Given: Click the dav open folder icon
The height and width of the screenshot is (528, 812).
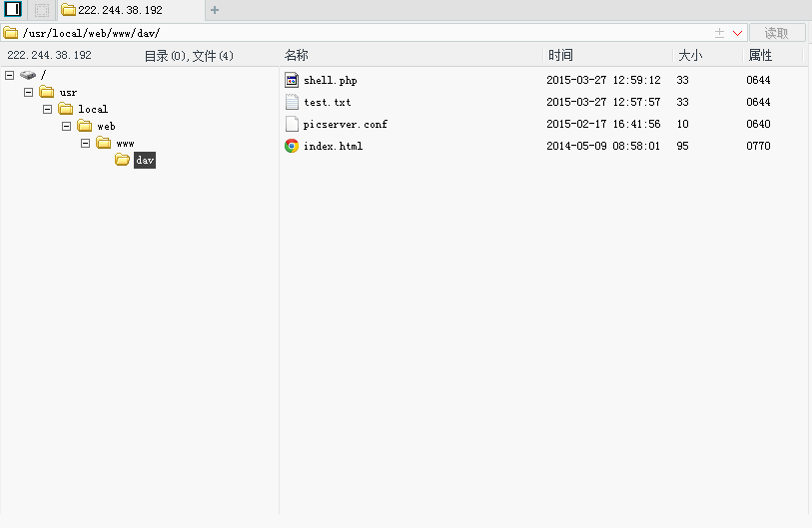Looking at the screenshot, I should (x=123, y=160).
